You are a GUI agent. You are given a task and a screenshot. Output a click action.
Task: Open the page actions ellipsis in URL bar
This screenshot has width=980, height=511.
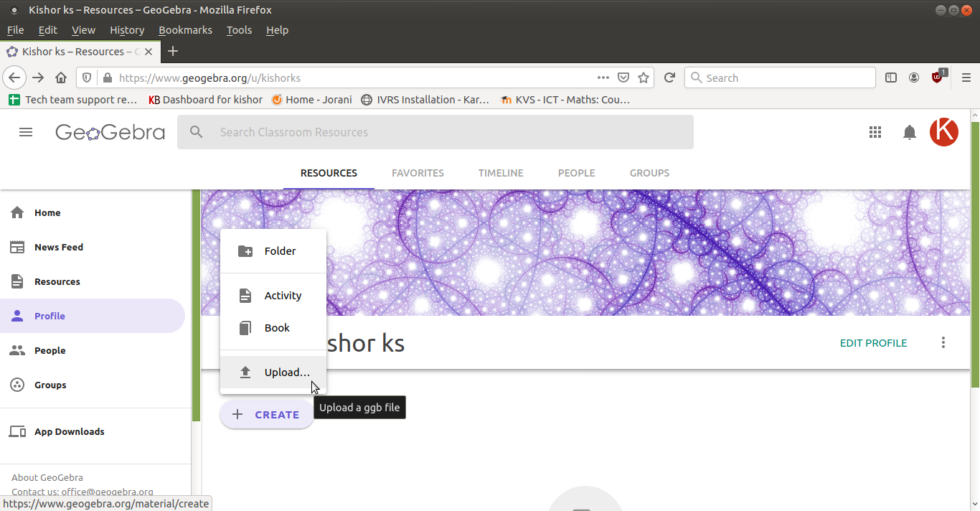pos(603,78)
